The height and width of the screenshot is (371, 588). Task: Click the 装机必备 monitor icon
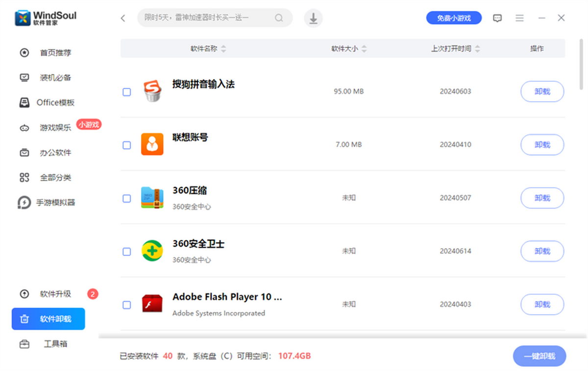click(24, 77)
